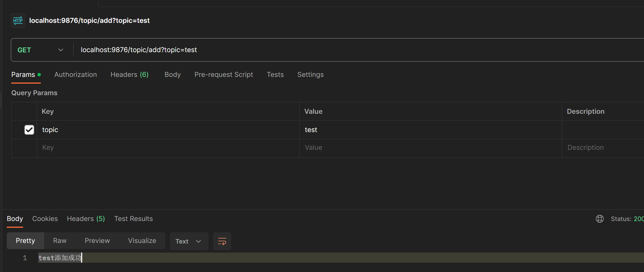Switch to the Authorization tab
The width and height of the screenshot is (644, 272).
(x=76, y=75)
